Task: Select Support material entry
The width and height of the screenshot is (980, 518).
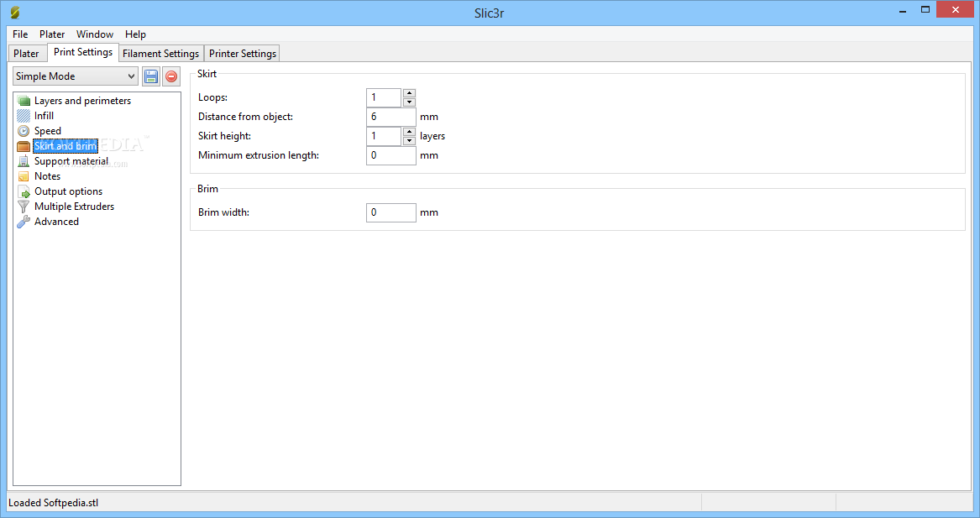Action: (x=71, y=161)
